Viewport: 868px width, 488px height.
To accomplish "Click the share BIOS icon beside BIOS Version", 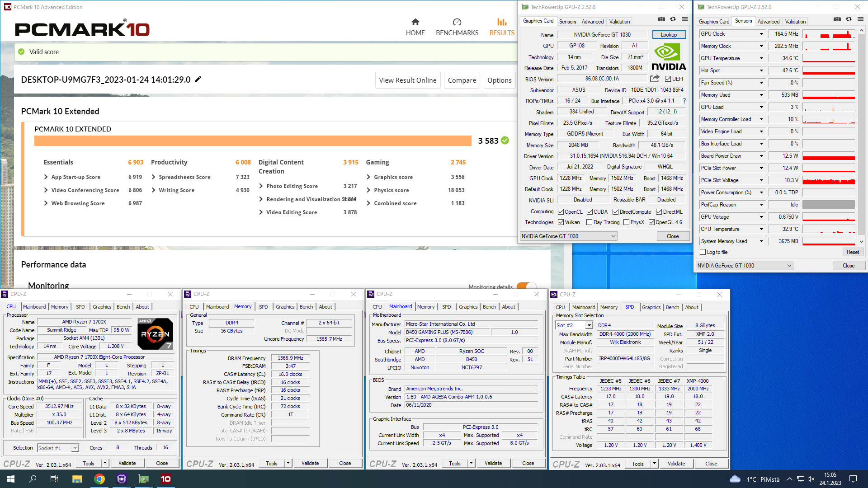I will 655,79.
